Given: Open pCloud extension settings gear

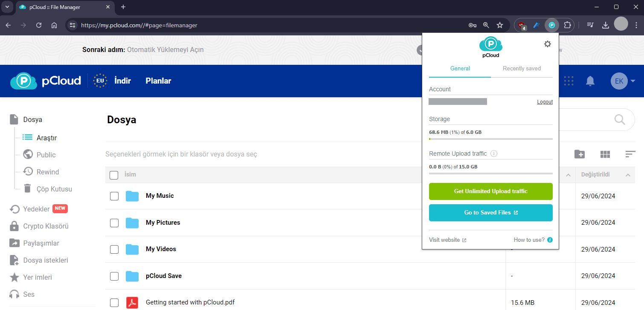Looking at the screenshot, I should [x=548, y=44].
